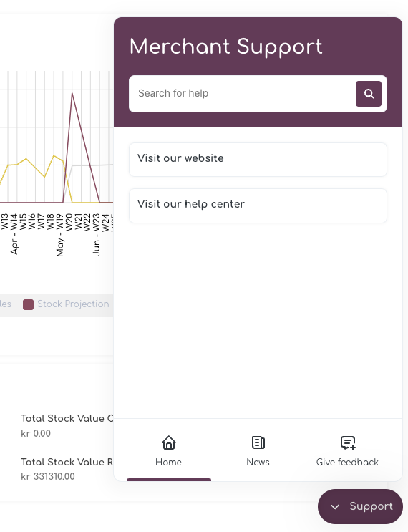Open the Give feedback tab label

(347, 462)
